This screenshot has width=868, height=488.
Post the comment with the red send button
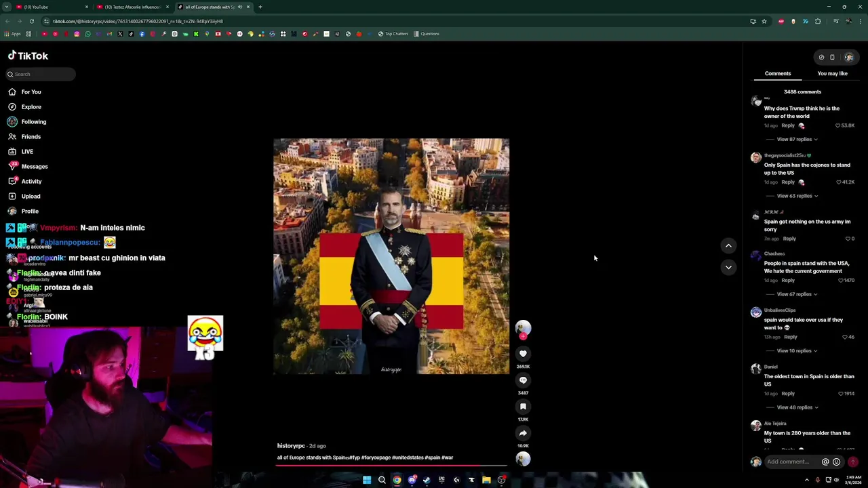pyautogui.click(x=852, y=462)
